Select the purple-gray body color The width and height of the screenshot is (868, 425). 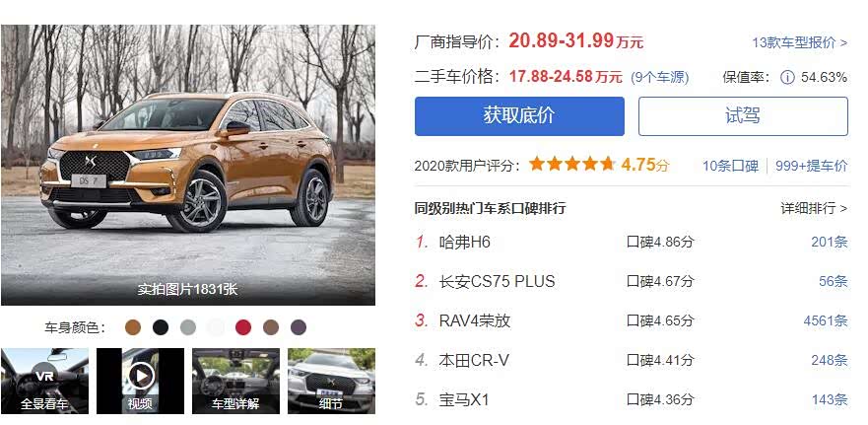coord(299,327)
